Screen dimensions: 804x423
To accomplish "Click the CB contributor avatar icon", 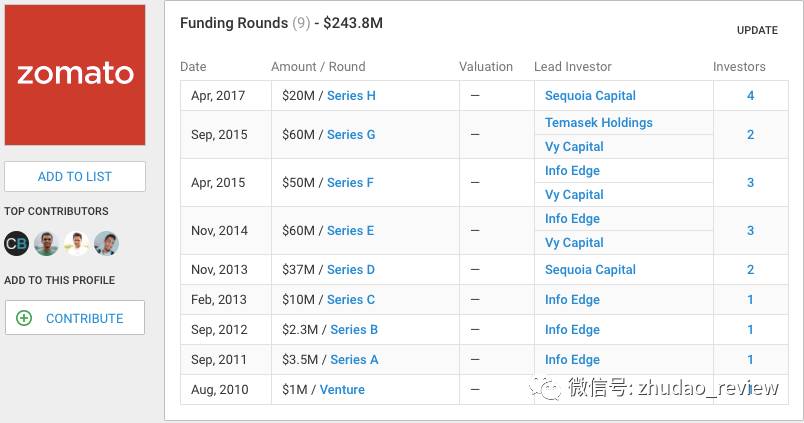I will [16, 243].
